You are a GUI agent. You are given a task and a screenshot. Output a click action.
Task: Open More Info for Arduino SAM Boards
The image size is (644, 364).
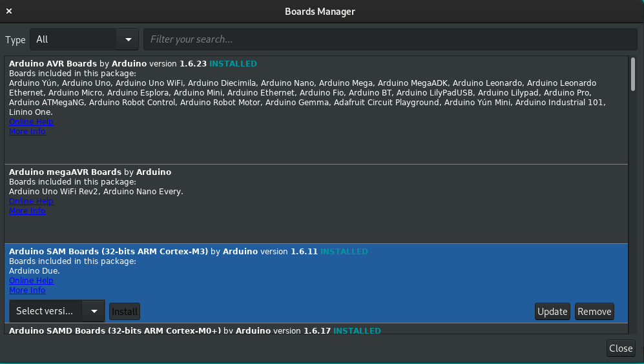point(27,290)
